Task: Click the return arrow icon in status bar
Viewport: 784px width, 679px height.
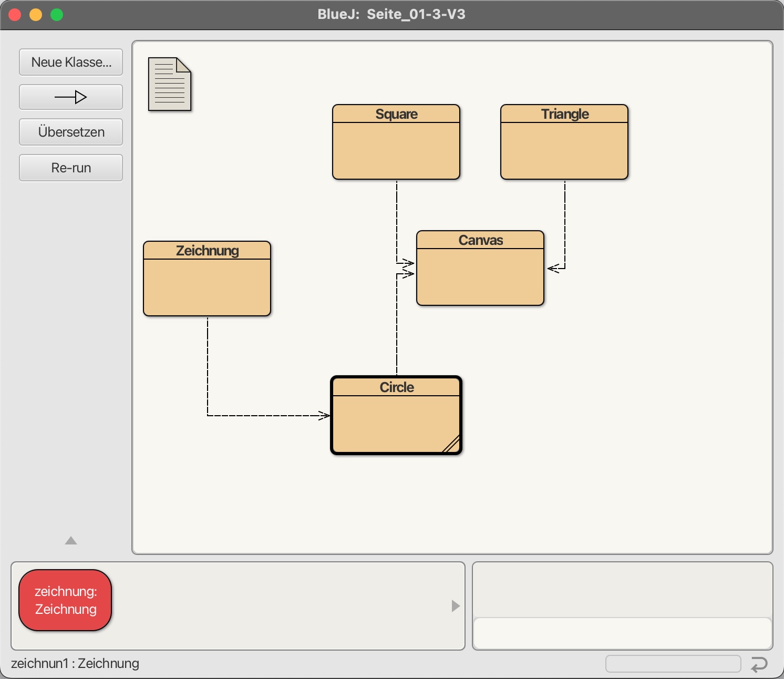Action: pos(759,664)
